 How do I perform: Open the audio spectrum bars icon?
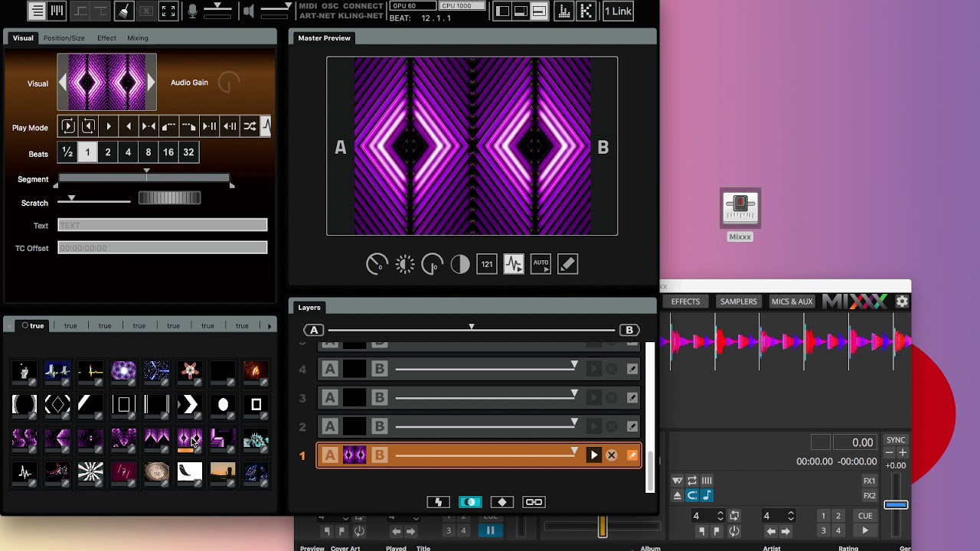tap(563, 11)
